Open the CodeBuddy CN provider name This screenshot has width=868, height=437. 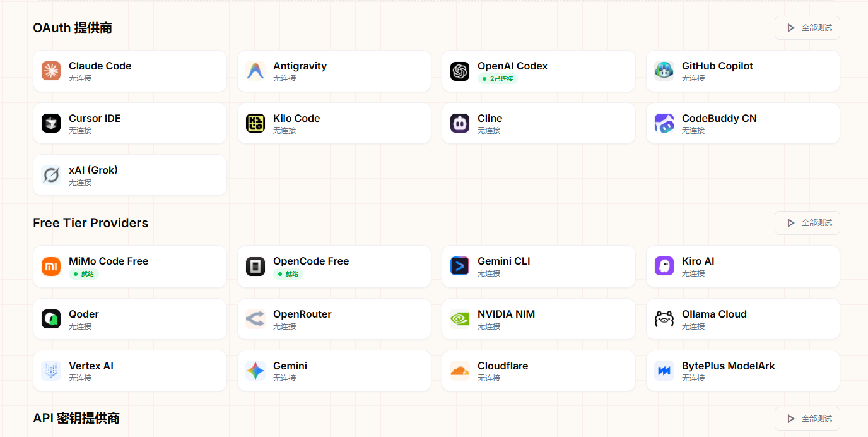coord(719,118)
